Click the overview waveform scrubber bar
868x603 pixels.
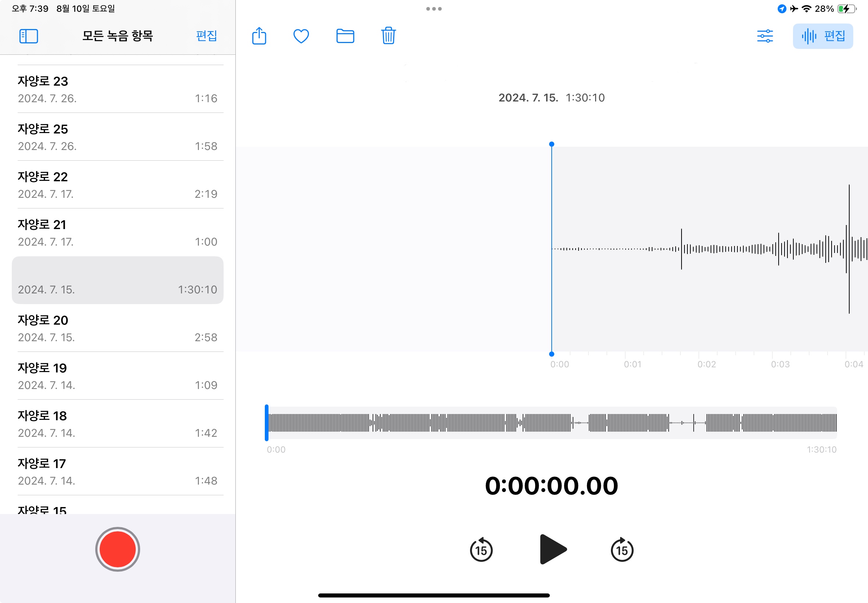(552, 422)
